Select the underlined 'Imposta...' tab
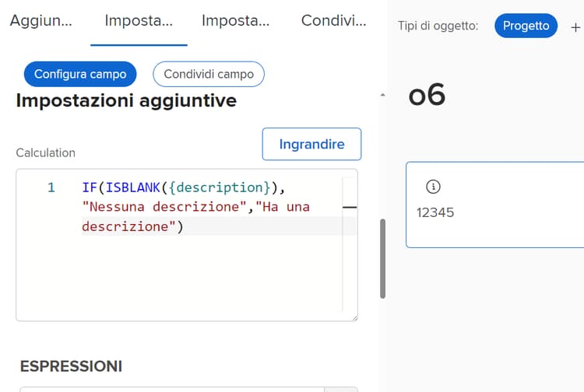Screen dimensions: 584x392 [139, 21]
